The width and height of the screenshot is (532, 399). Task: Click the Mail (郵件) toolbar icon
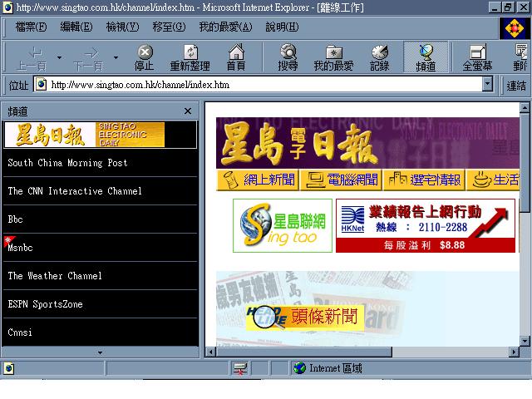[521, 57]
